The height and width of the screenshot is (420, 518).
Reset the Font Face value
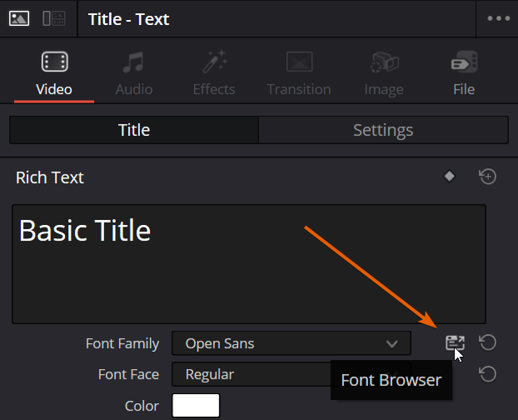click(x=488, y=374)
